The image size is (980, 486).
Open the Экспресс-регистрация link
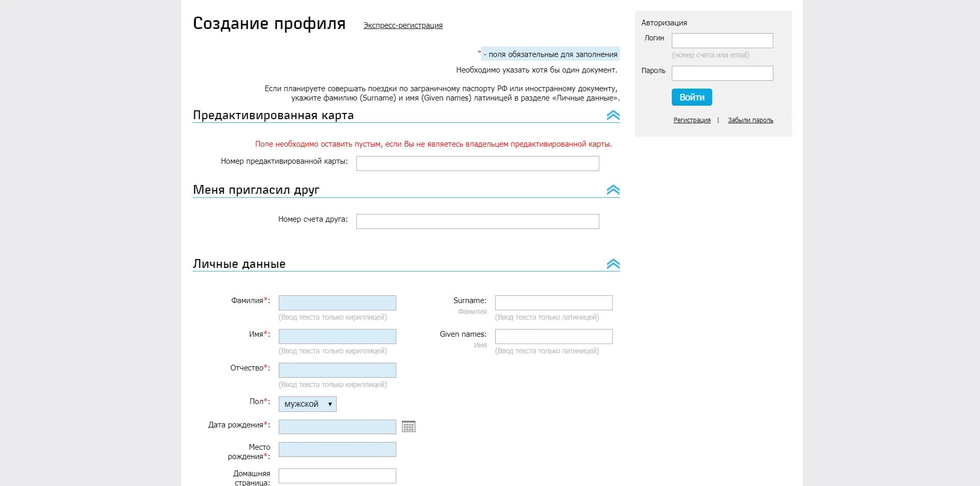click(x=403, y=25)
